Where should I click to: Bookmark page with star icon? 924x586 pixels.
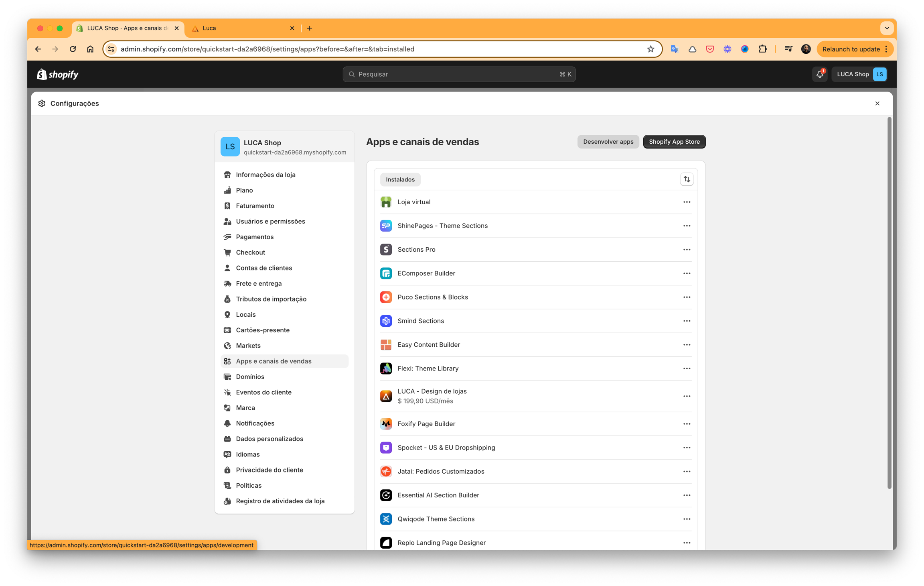pos(650,49)
